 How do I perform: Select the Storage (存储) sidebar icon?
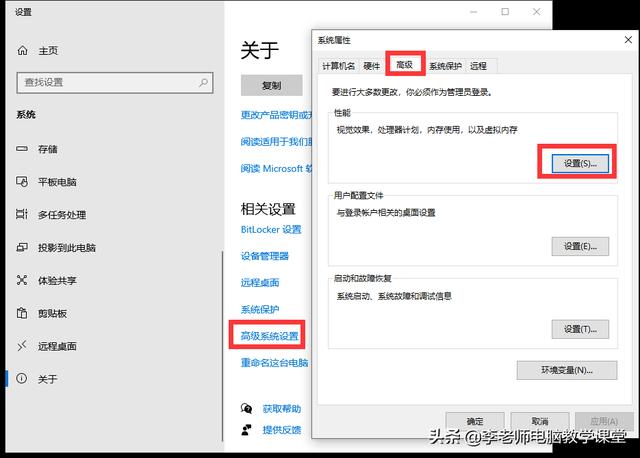[x=22, y=149]
